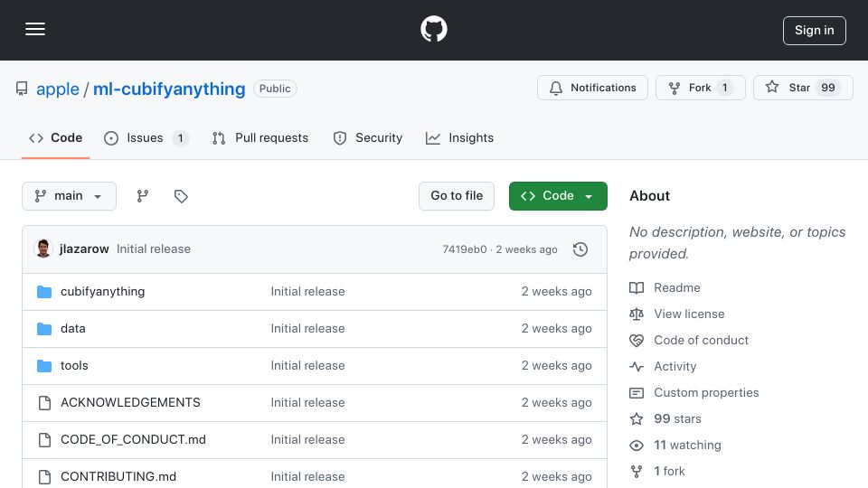The height and width of the screenshot is (488, 868).
Task: Switch to the Code tab
Action: [x=55, y=137]
